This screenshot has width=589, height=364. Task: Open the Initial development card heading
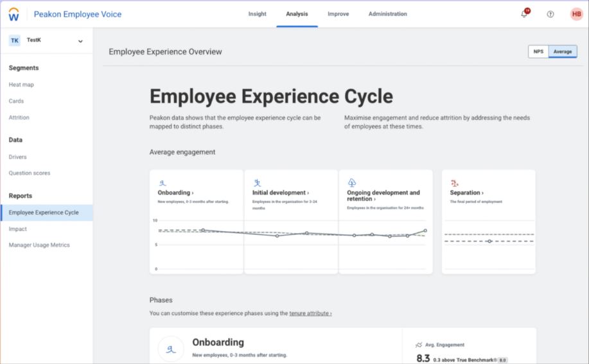pyautogui.click(x=281, y=193)
